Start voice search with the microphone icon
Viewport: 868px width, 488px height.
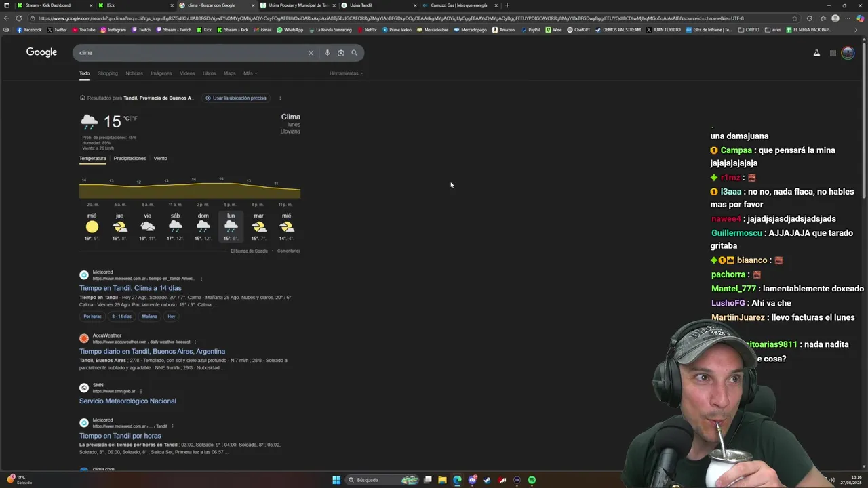click(x=327, y=52)
